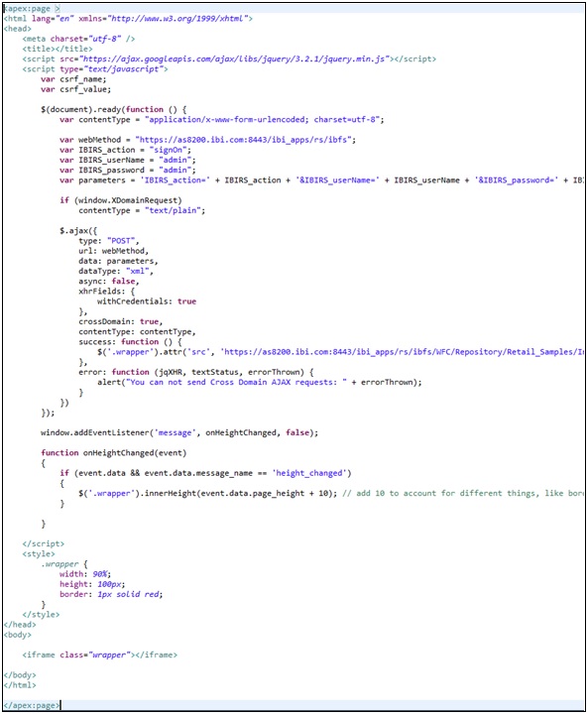588x714 pixels.
Task: Click the <script type="text/javascript"> line
Action: pyautogui.click(x=95, y=69)
